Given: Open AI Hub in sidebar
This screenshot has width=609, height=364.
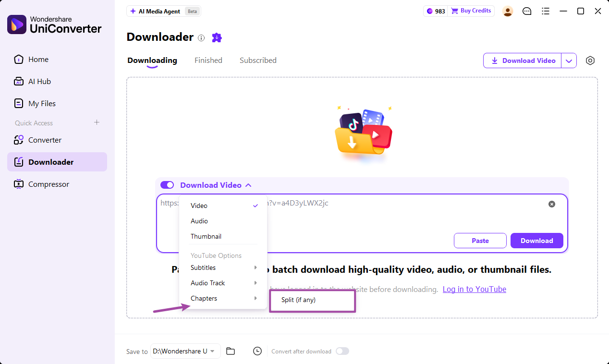Looking at the screenshot, I should click(x=57, y=82).
